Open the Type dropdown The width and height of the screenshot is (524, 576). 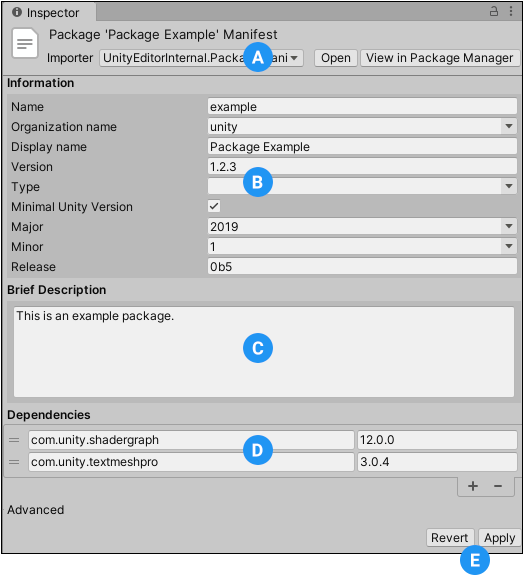(x=362, y=186)
